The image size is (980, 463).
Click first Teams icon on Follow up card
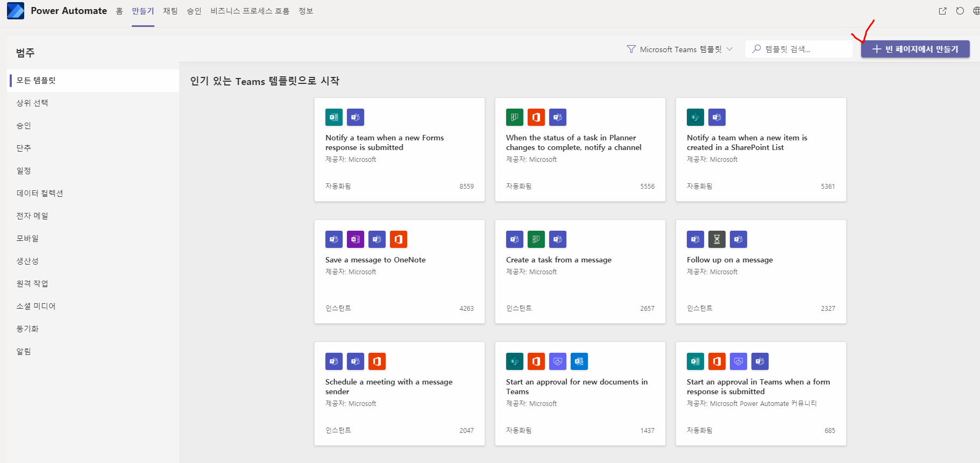click(695, 239)
